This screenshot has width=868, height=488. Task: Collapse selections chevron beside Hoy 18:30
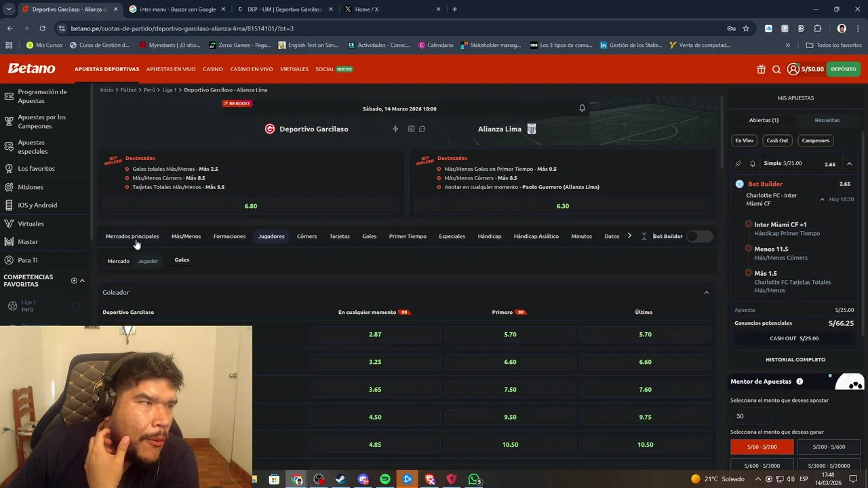(822, 199)
